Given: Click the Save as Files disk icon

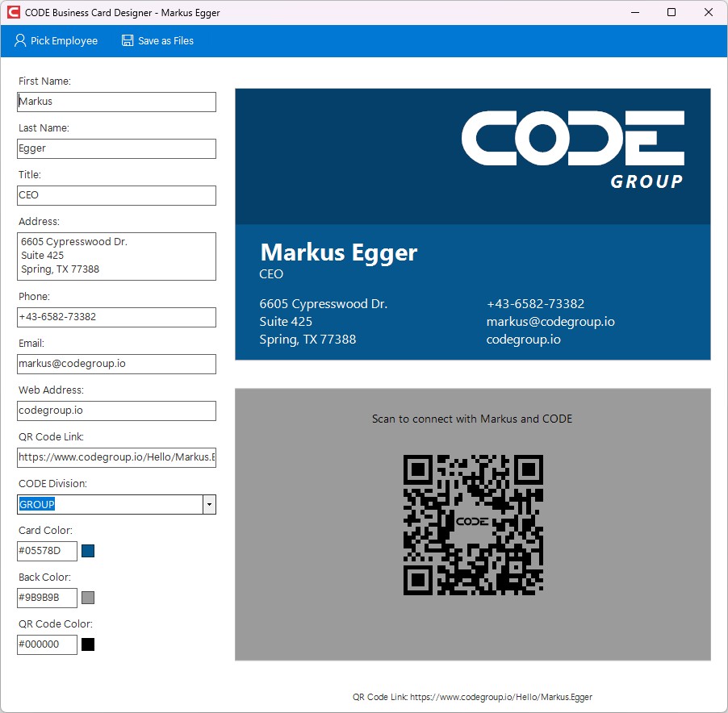Looking at the screenshot, I should (x=128, y=40).
